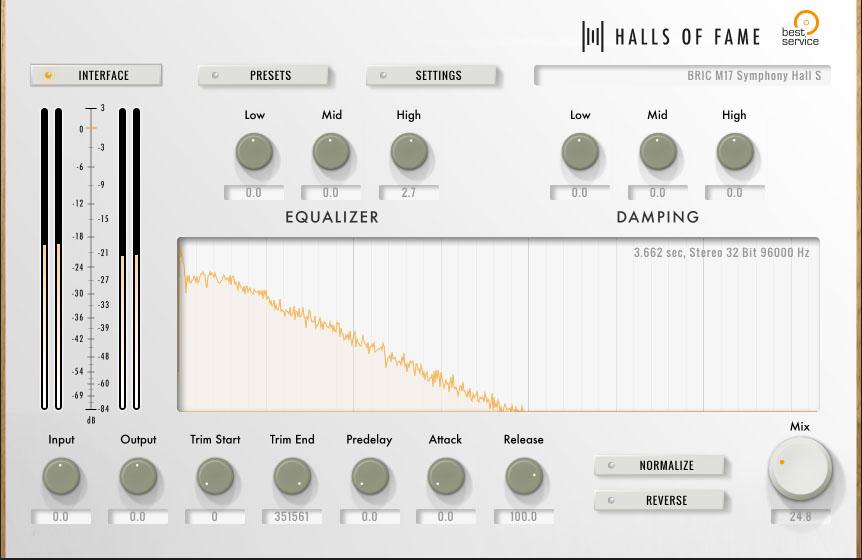The height and width of the screenshot is (560, 862).
Task: Click the Trim End knob
Action: pos(292,477)
